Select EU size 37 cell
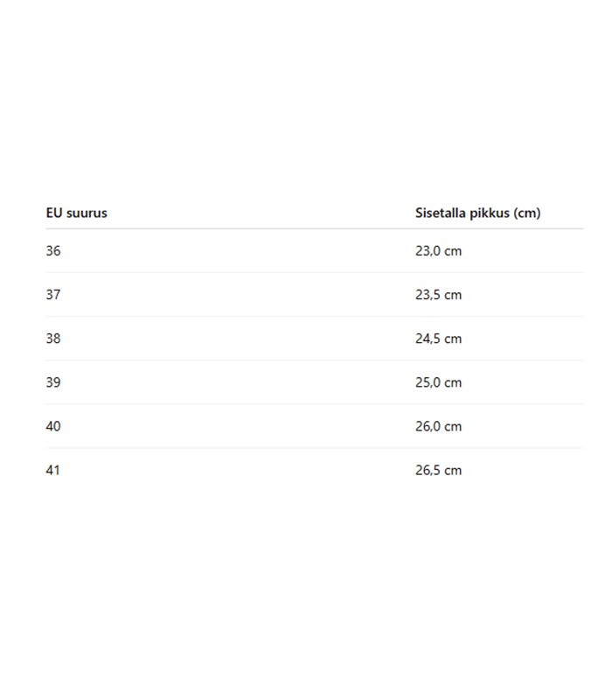612x700 pixels. click(x=53, y=295)
